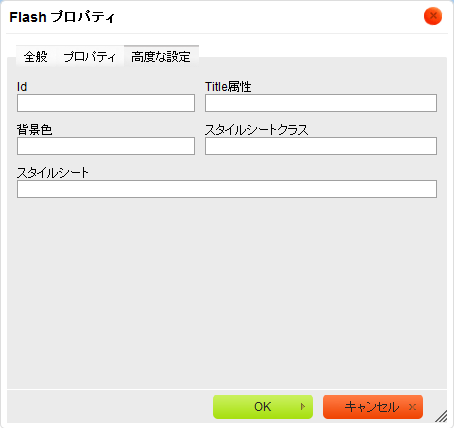This screenshot has height=428, width=454.
Task: Close the Flash プロパティ dialog with red X
Action: (x=433, y=16)
